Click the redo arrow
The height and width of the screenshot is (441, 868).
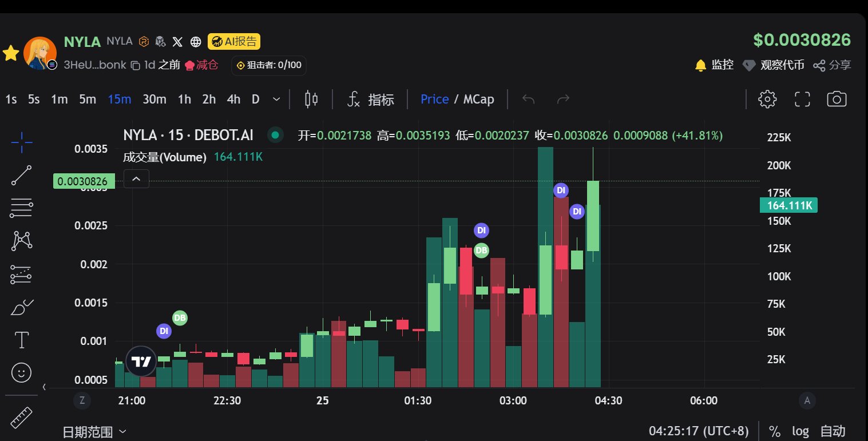pos(564,99)
